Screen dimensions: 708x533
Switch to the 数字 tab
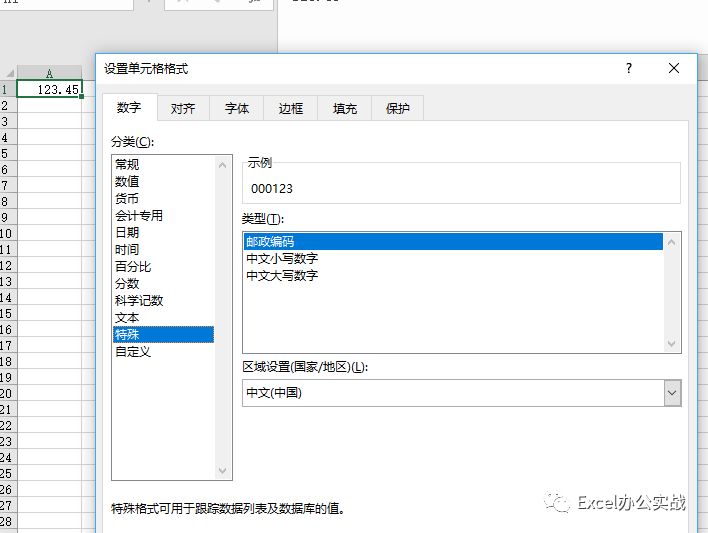coord(129,108)
